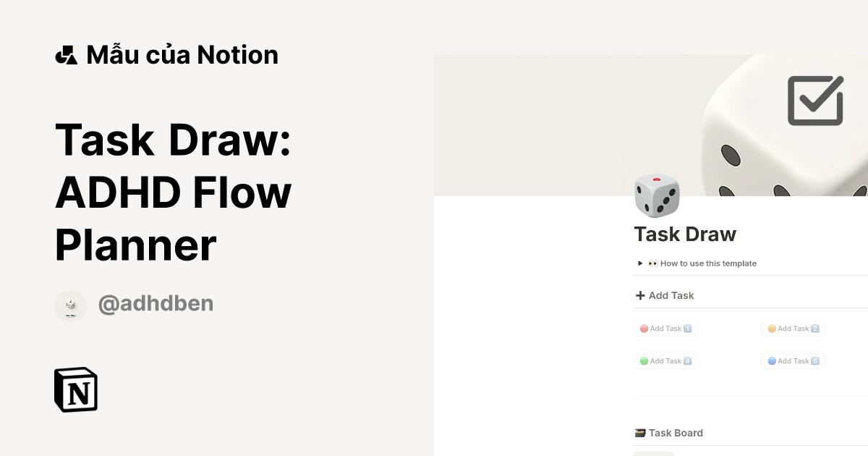Click the card box icon next to Task Board
The width and height of the screenshot is (868, 456).
coord(641,432)
